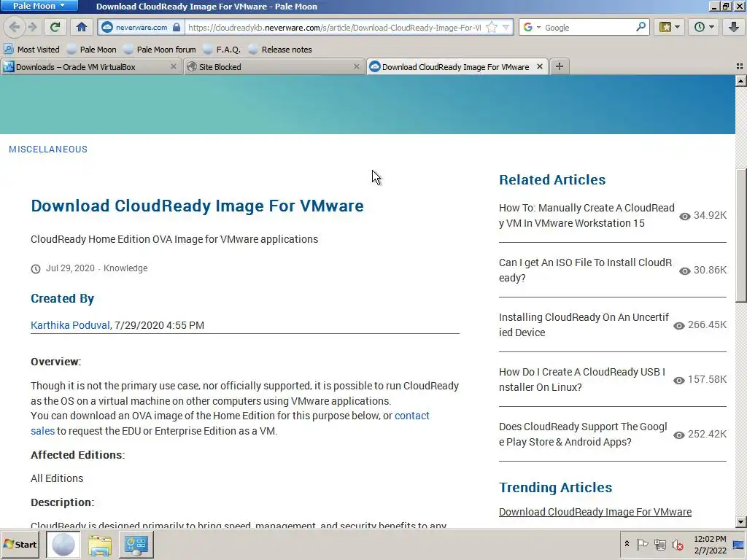Click the eye icon beside 34.92K views
The image size is (747, 560).
684,216
